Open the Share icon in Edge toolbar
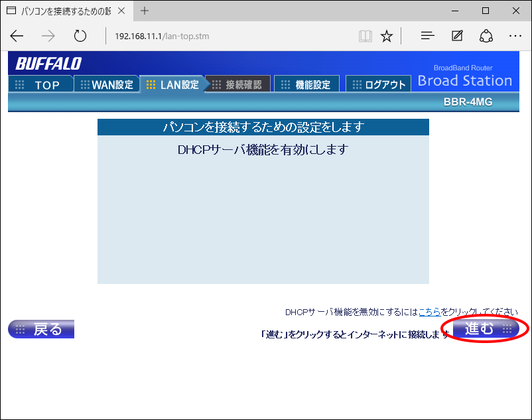532x420 pixels. 486,36
